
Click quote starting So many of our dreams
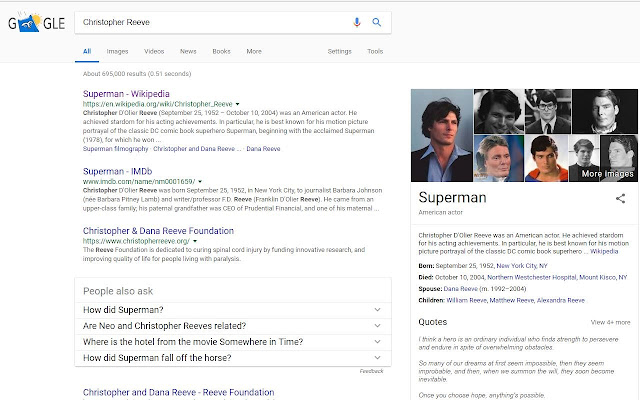[x=516, y=371]
